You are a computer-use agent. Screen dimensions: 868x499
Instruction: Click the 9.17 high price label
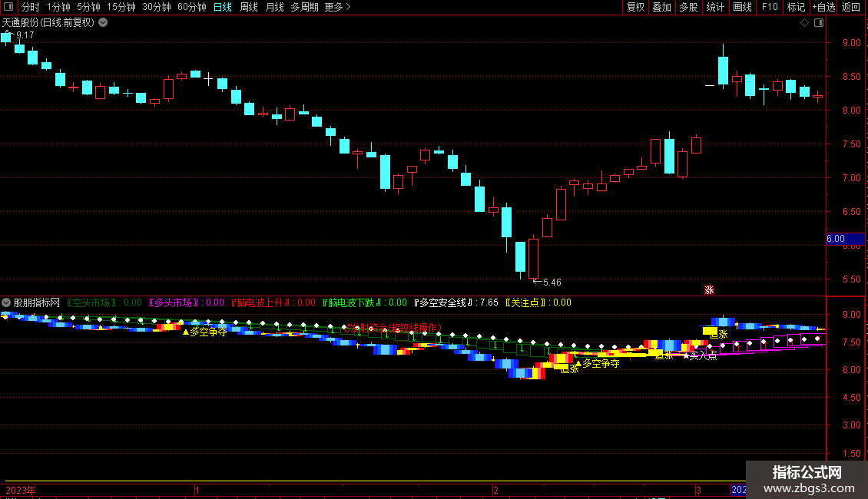(x=25, y=35)
